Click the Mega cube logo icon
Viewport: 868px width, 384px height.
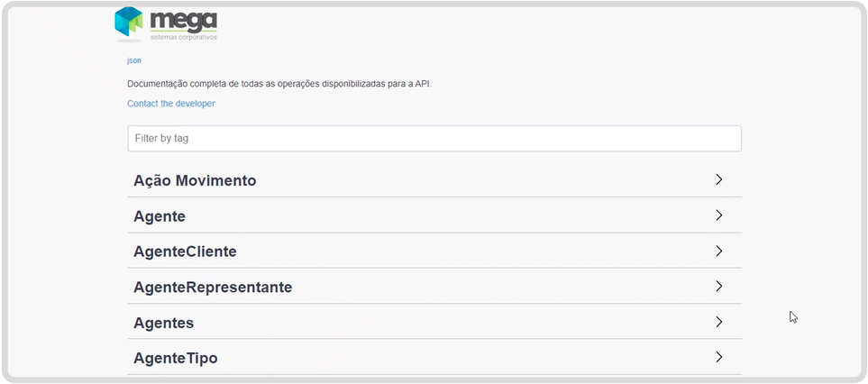coord(129,23)
